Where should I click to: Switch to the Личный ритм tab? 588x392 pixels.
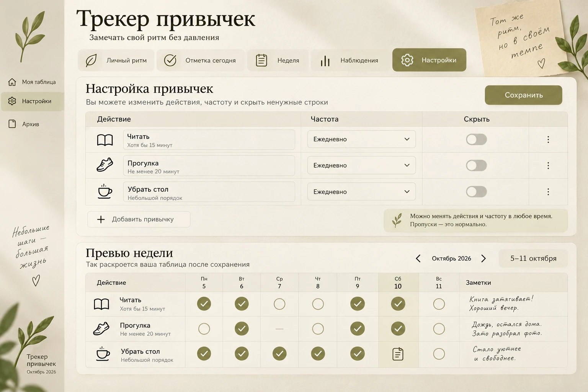(116, 60)
